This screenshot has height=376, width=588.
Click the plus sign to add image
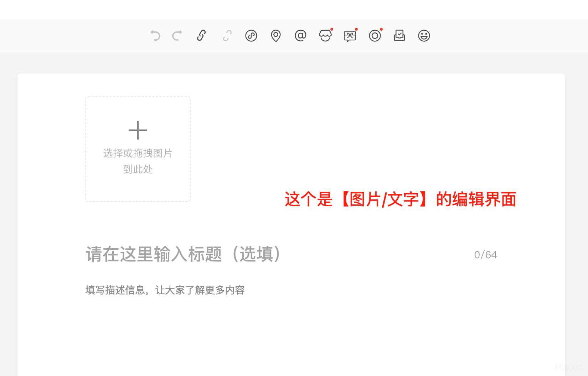tap(138, 130)
